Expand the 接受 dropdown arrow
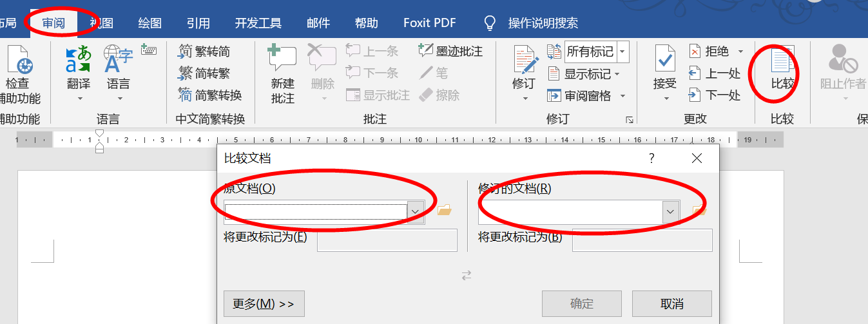868x324 pixels. [x=666, y=99]
